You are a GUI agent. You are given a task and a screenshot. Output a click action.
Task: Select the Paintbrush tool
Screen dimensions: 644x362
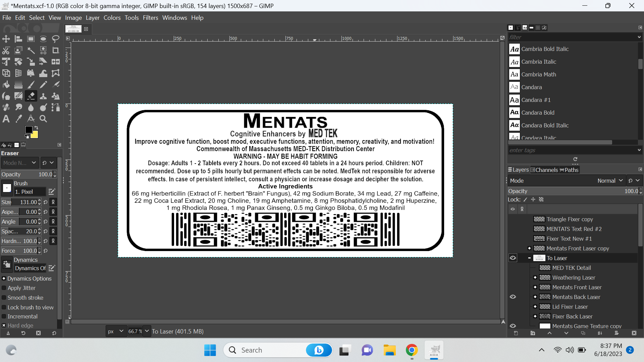tap(31, 84)
